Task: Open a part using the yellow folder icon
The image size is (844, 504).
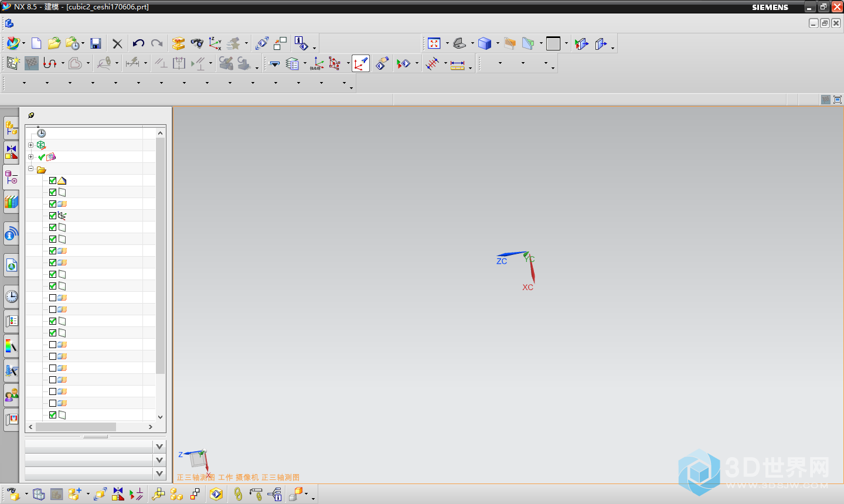Action: [x=54, y=43]
